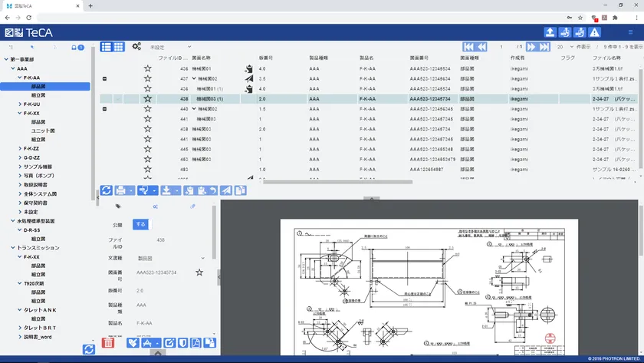Open the 文書種 dropdown showing 部品図
Image resolution: width=644 pixels, height=363 pixels.
(x=170, y=259)
